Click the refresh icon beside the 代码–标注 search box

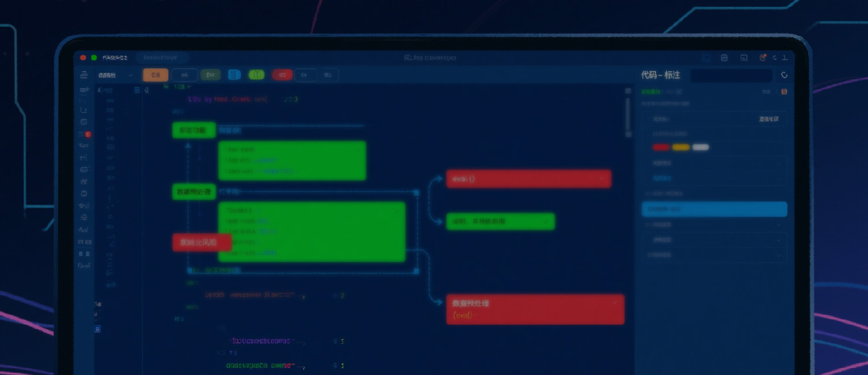coord(785,75)
